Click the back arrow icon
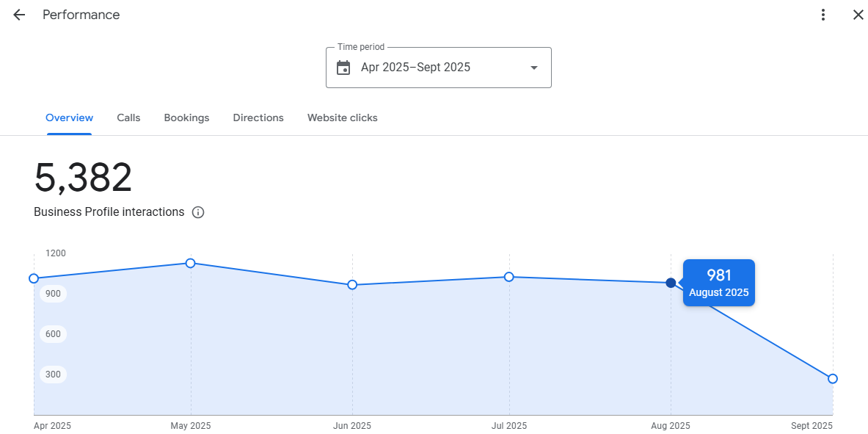The height and width of the screenshot is (434, 868). (x=19, y=15)
